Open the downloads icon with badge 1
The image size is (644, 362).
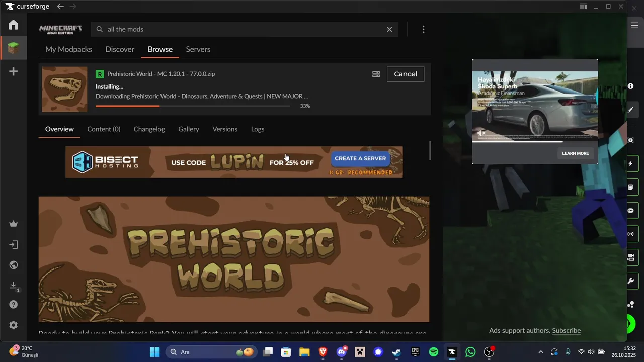pyautogui.click(x=14, y=285)
